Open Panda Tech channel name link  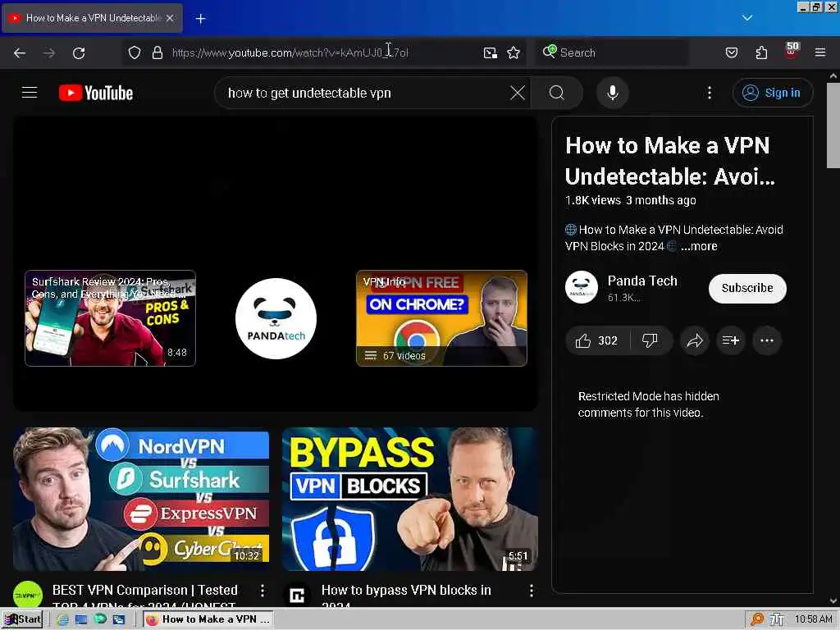coord(642,281)
